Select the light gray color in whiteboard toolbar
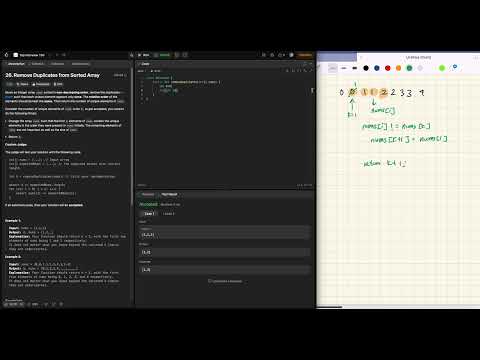The image size is (480, 360). (x=420, y=68)
